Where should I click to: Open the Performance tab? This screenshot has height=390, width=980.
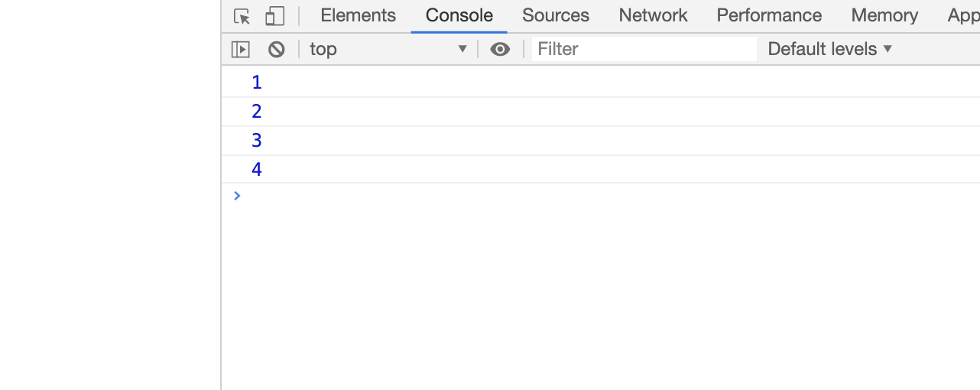(769, 15)
